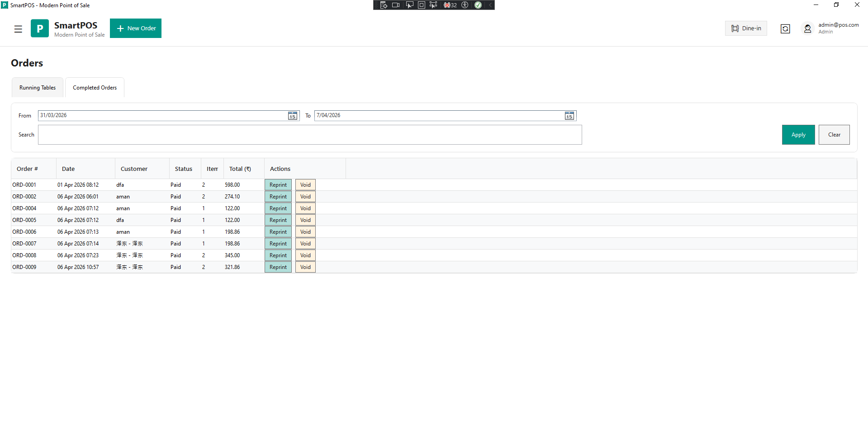This screenshot has height=448, width=868.
Task: Open the hamburger navigation menu
Action: [x=18, y=29]
